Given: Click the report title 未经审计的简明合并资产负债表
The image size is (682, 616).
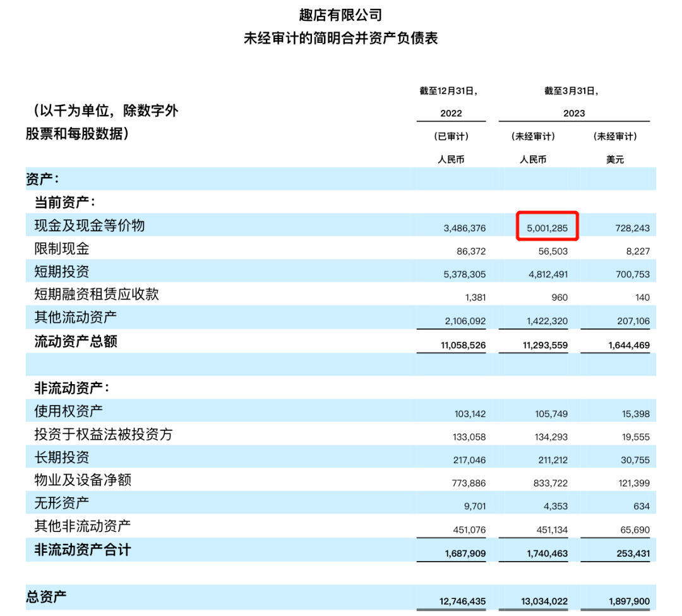Looking at the screenshot, I should point(340,38).
